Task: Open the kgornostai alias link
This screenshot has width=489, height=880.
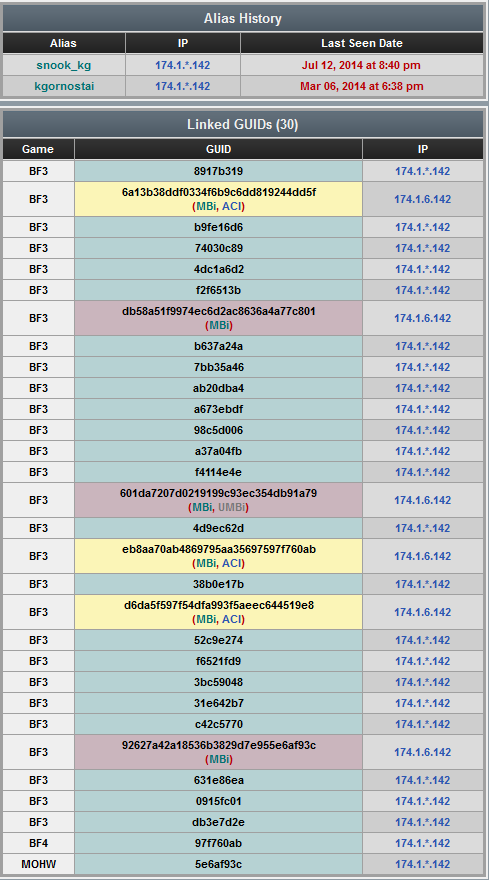Action: tap(63, 86)
